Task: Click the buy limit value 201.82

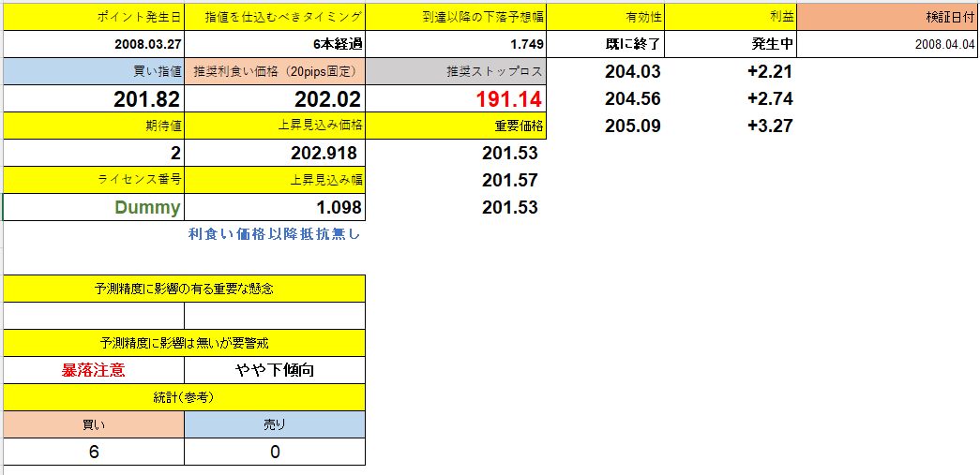Action: coord(94,98)
